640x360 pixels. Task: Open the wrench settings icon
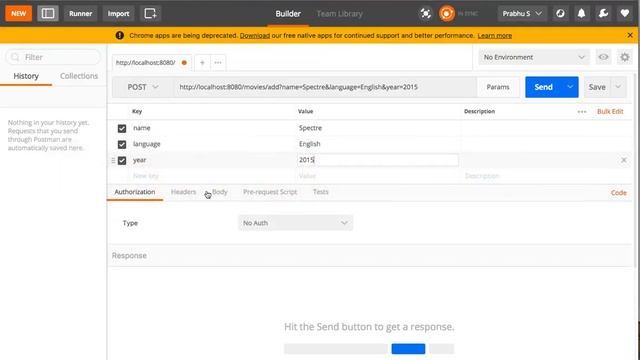click(603, 13)
